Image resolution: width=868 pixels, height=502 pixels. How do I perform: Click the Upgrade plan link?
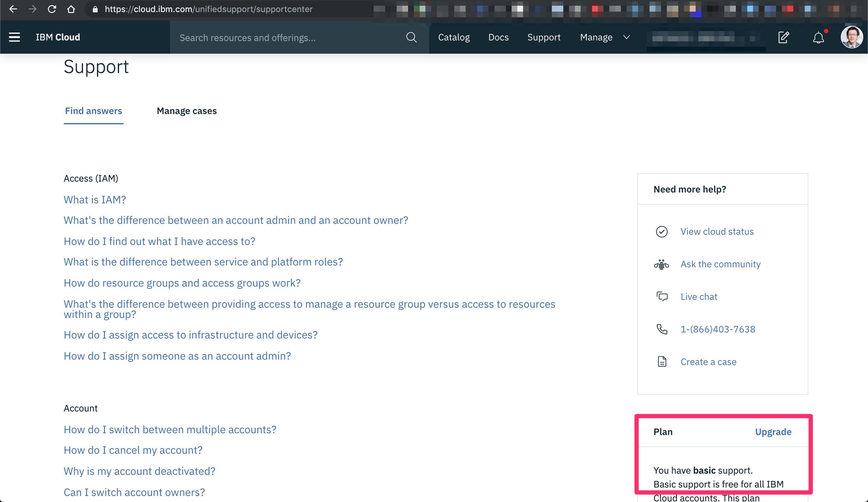click(x=773, y=432)
